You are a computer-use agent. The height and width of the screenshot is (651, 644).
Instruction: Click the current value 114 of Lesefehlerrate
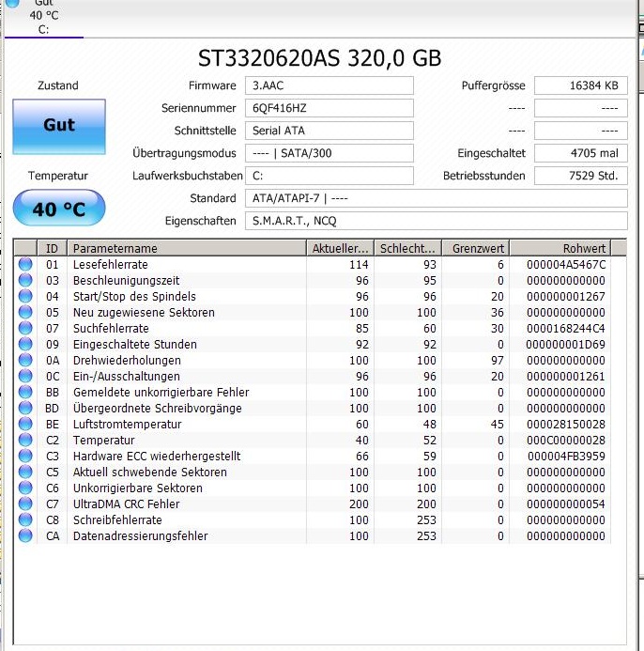359,265
